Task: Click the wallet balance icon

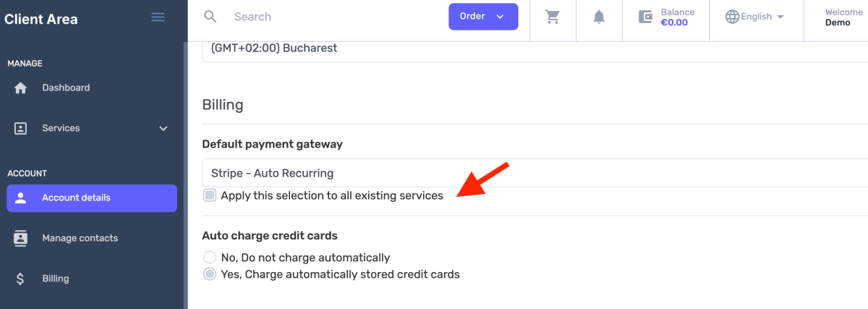Action: [x=646, y=17]
